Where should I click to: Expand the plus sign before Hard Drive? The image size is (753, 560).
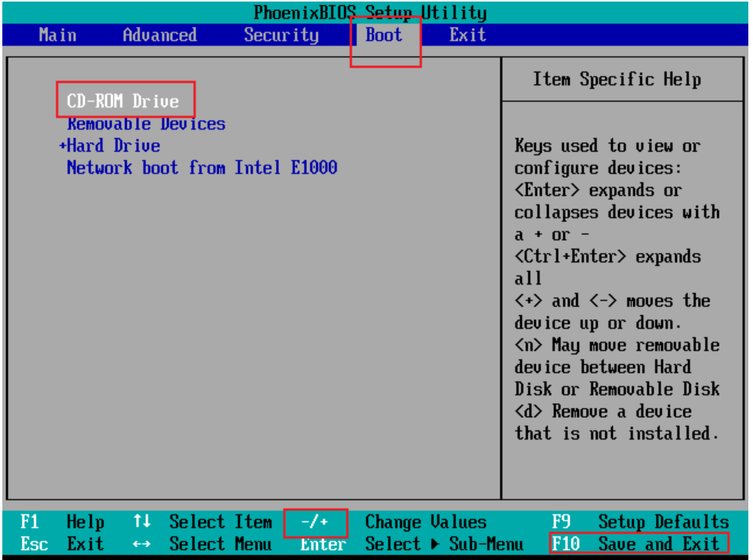tap(62, 146)
